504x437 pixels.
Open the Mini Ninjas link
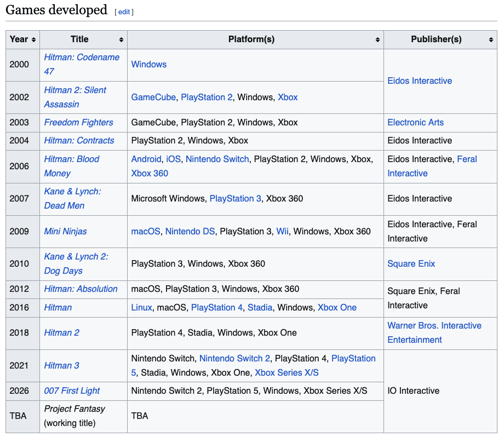pyautogui.click(x=66, y=231)
